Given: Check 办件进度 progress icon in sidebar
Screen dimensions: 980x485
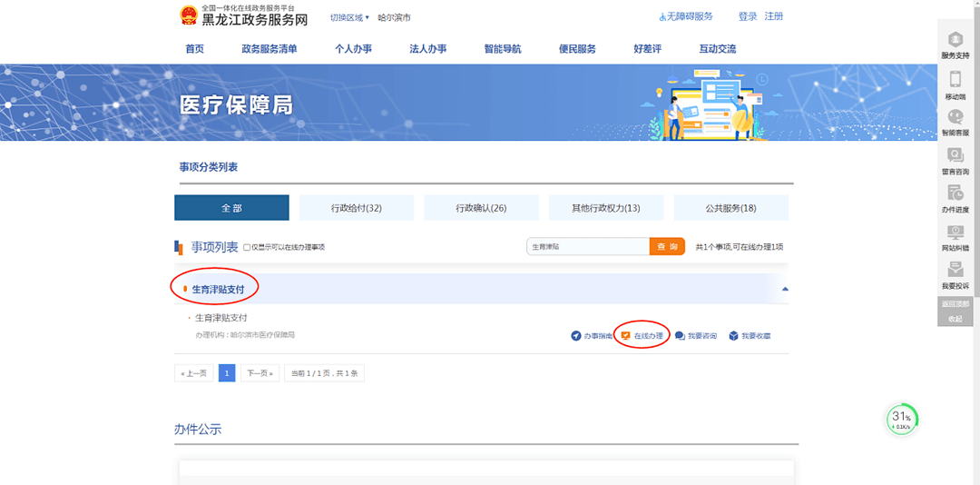Looking at the screenshot, I should pyautogui.click(x=955, y=193).
